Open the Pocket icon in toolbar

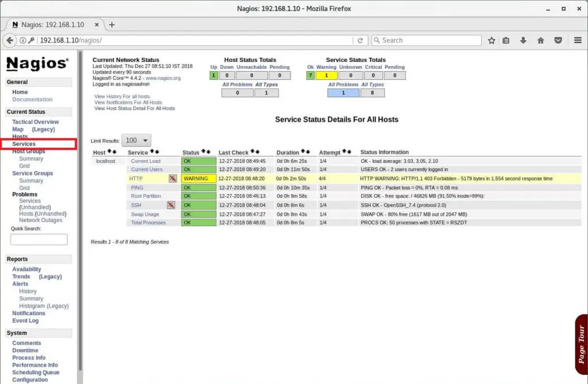(558, 40)
